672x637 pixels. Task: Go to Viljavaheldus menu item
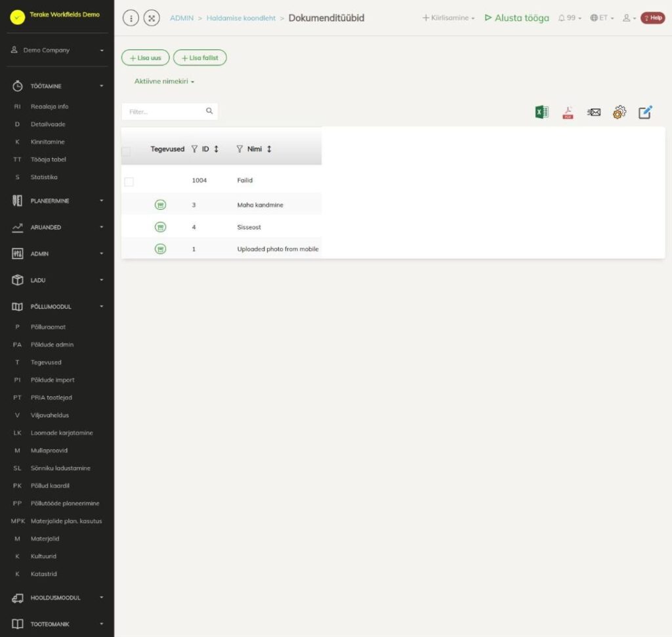[x=50, y=415]
